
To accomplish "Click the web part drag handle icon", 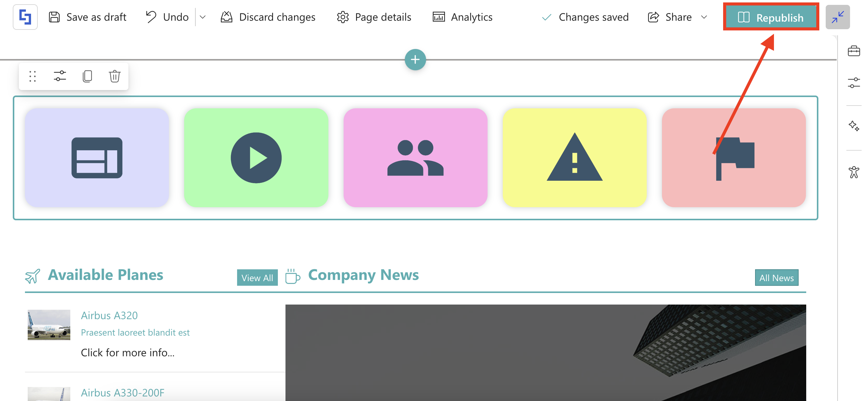I will (32, 76).
